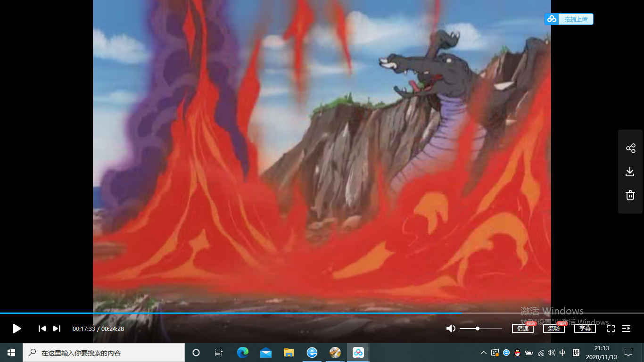Screen dimensions: 644x362
Task: Click the Baidu Netdisk taskbar icon
Action: click(x=358, y=353)
